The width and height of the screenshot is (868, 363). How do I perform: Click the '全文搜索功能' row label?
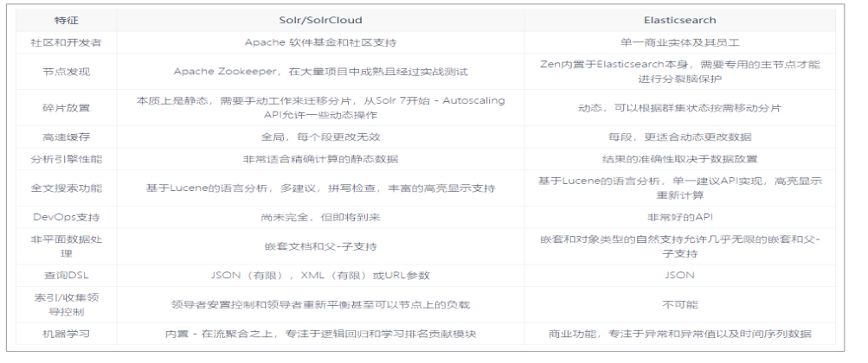[67, 188]
